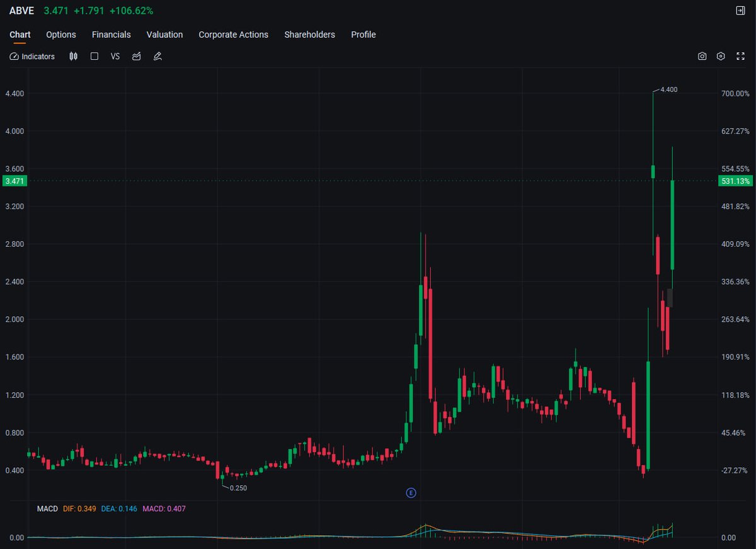Collapse the side panel icon
Image resolution: width=756 pixels, height=549 pixels.
(x=740, y=11)
